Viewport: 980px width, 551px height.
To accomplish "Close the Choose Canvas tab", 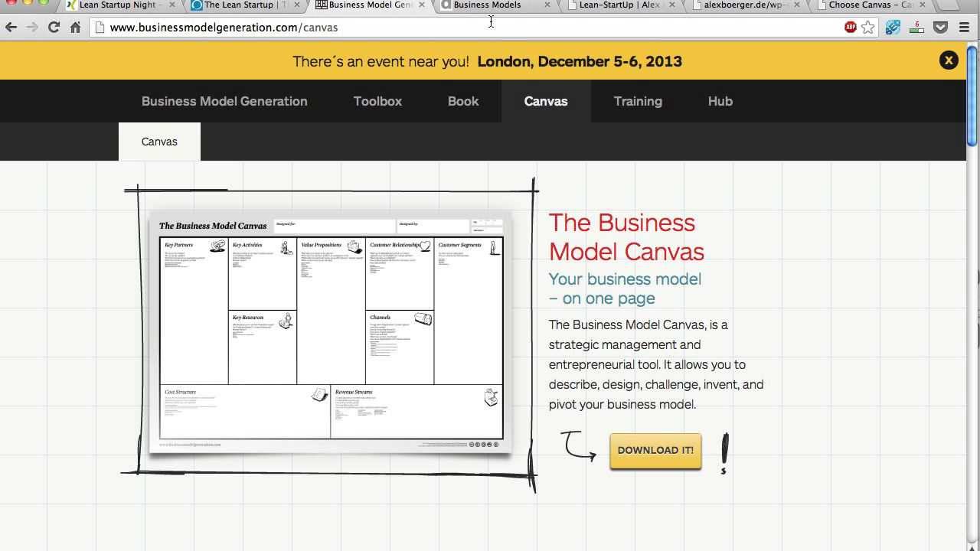I will (x=922, y=5).
